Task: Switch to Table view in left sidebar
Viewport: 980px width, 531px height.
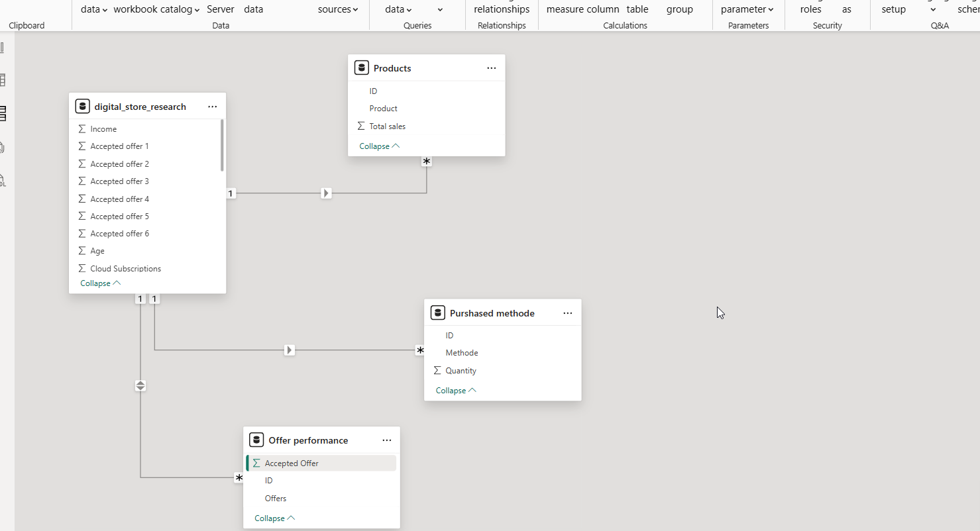Action: tap(3, 80)
